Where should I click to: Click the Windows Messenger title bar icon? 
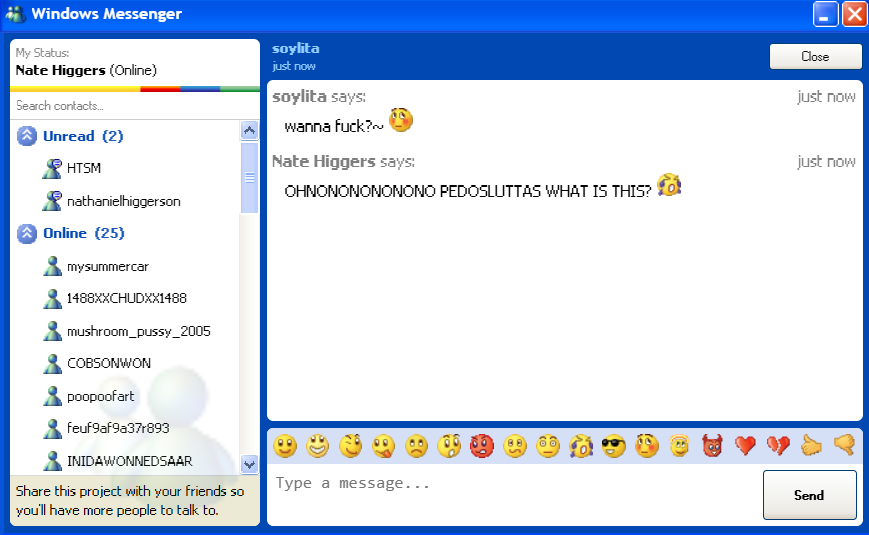tap(16, 13)
